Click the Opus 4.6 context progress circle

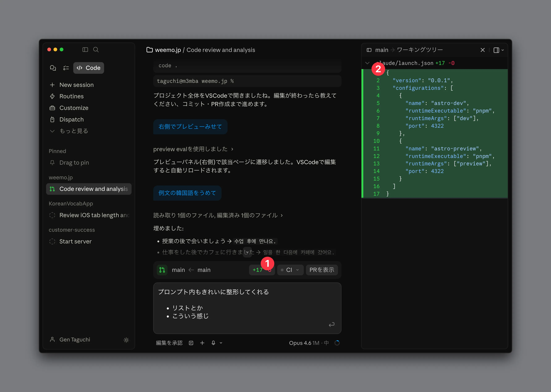[337, 343]
